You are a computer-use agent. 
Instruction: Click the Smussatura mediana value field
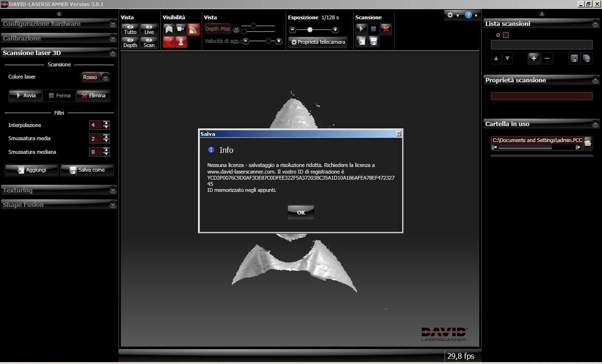[x=96, y=152]
